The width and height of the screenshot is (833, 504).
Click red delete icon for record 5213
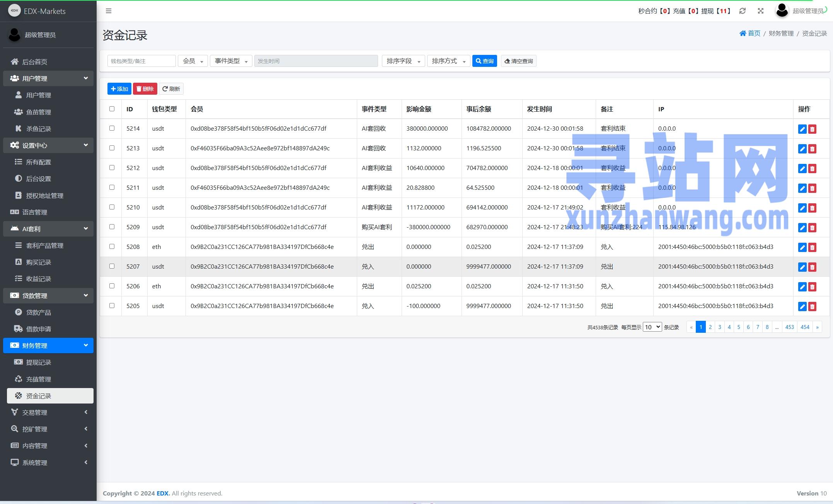tap(812, 149)
